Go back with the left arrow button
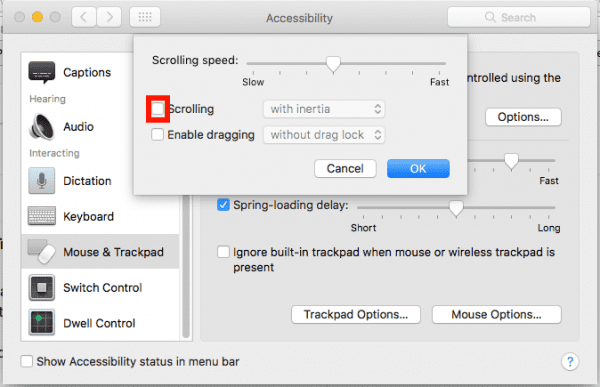 tap(84, 17)
